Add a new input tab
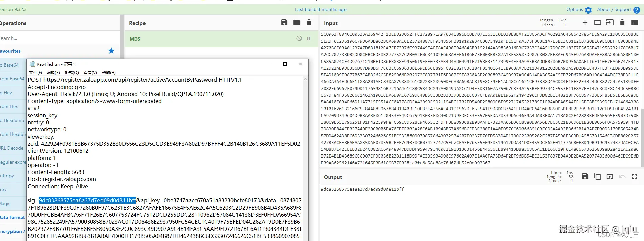This screenshot has height=241, width=644. (585, 22)
